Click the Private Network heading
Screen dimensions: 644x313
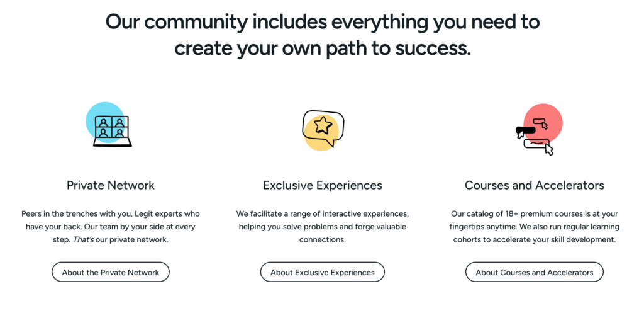point(111,185)
